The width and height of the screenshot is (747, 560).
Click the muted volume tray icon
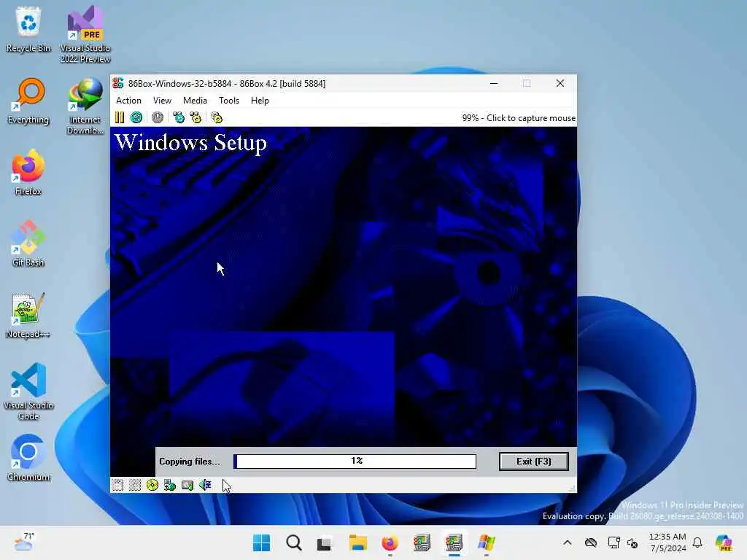point(632,542)
